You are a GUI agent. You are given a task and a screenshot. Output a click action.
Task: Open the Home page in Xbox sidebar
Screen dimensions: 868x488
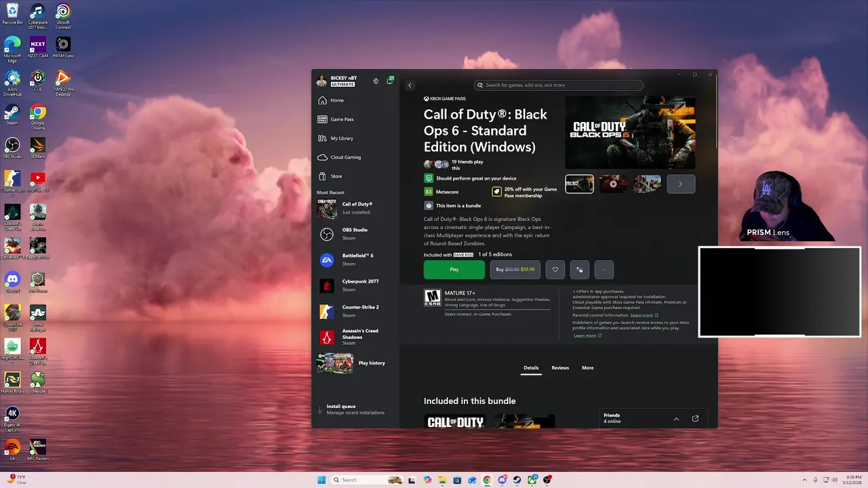point(355,100)
